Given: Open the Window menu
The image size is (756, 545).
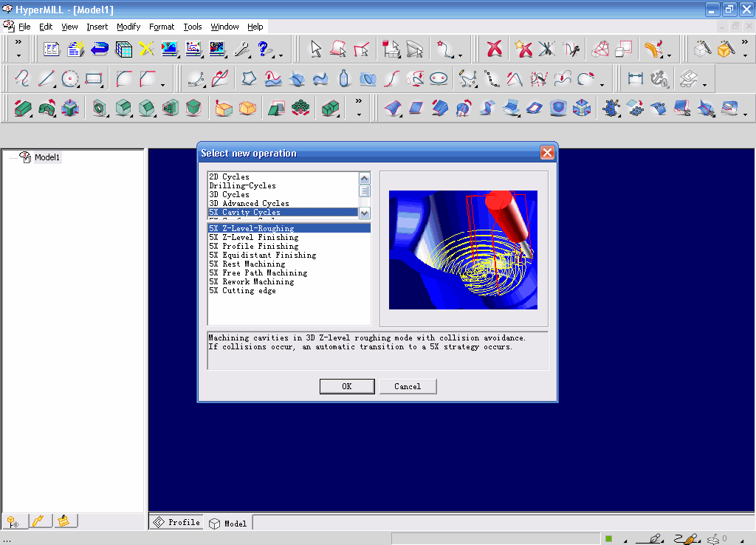Looking at the screenshot, I should (x=224, y=27).
